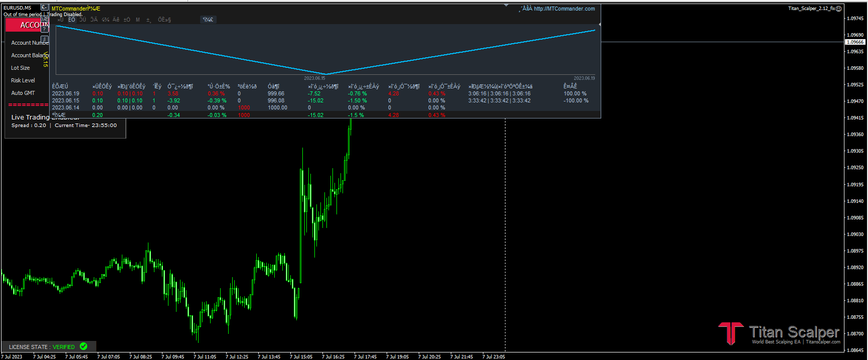Screen dimensions: 868x360
Task: Select the 'ÔÂ' tab in MTCommander
Action: pyautogui.click(x=94, y=20)
